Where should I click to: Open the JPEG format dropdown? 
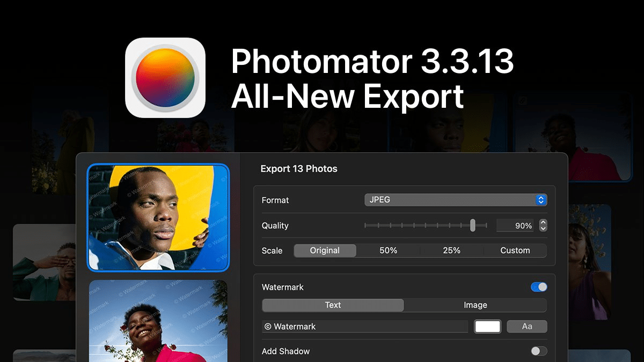pos(455,199)
